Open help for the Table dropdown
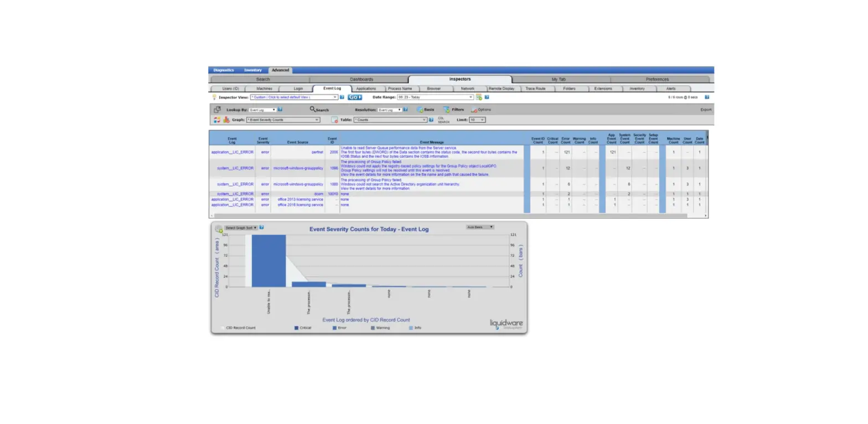Viewport: 868px width, 424px height. pyautogui.click(x=432, y=120)
